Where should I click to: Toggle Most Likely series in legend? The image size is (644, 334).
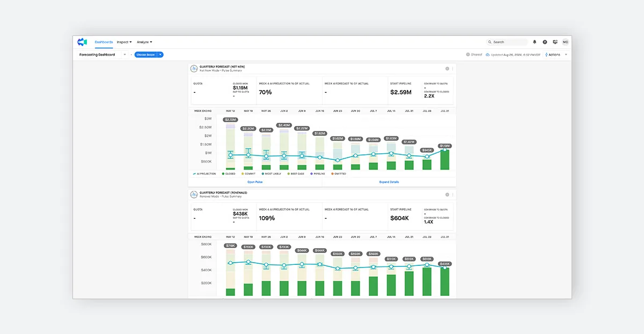click(x=272, y=174)
